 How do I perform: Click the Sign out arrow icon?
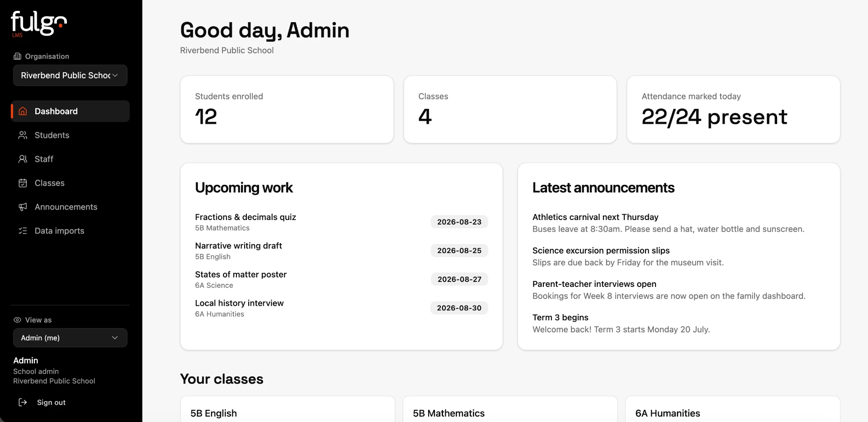click(x=23, y=402)
